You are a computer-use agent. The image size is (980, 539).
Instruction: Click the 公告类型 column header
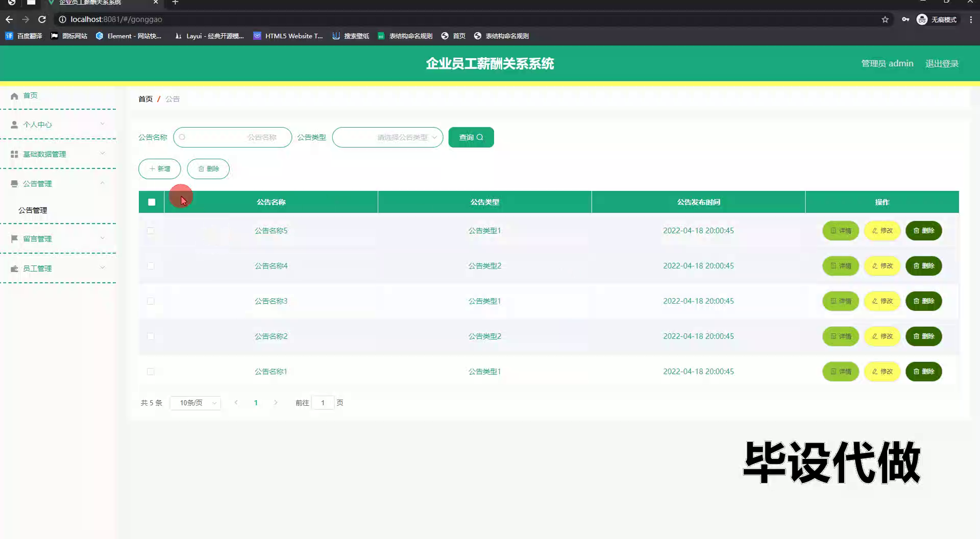484,202
